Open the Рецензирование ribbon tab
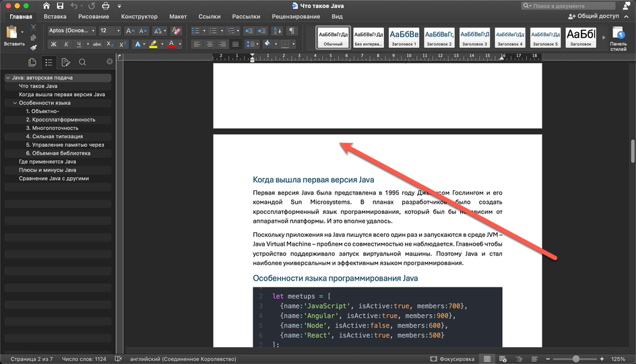The height and width of the screenshot is (364, 636). point(296,17)
